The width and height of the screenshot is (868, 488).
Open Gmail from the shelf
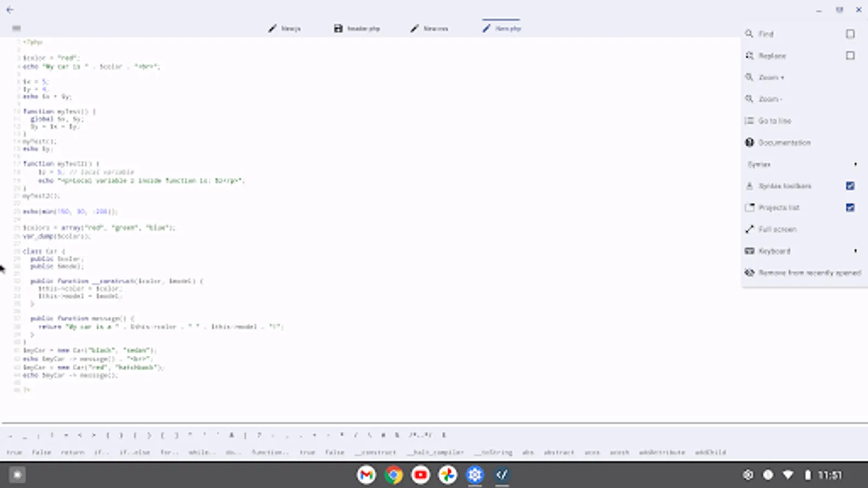[367, 474]
